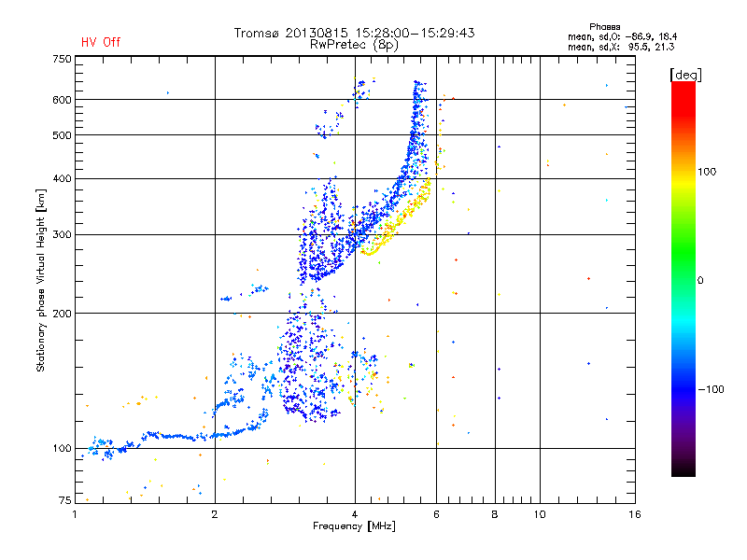Viewport: 747px width, 560px height.
Task: Click the phase colorbar gradient
Action: tap(684, 278)
